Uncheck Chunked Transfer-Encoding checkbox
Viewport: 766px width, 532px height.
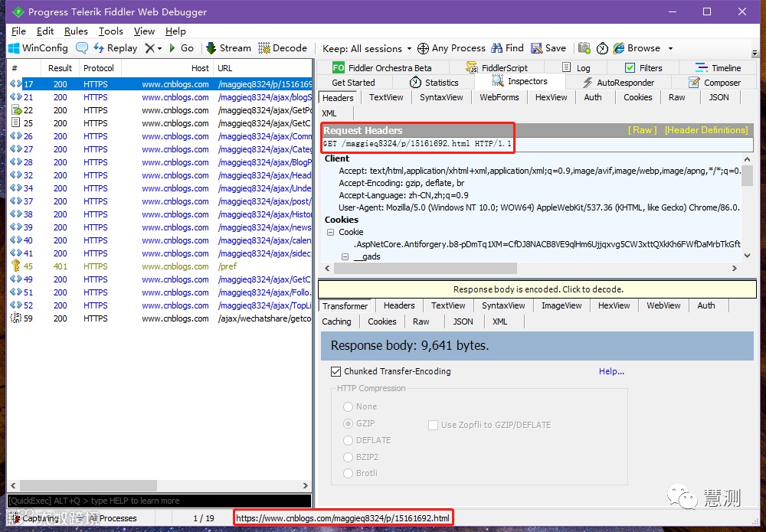click(x=336, y=371)
